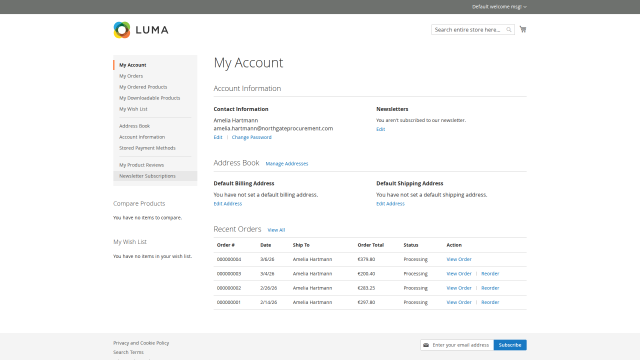This screenshot has width=640, height=360.
Task: Click View All recent orders
Action: click(x=276, y=230)
